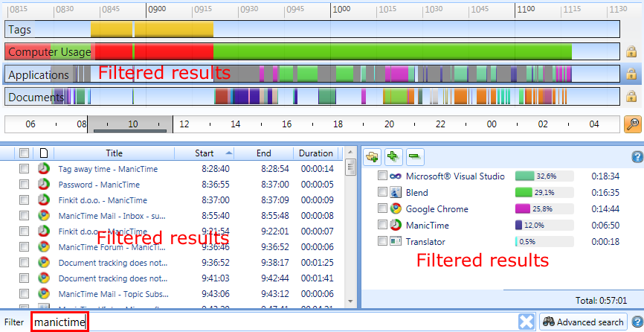Click the Translator application icon
The image size is (644, 332).
tap(396, 242)
